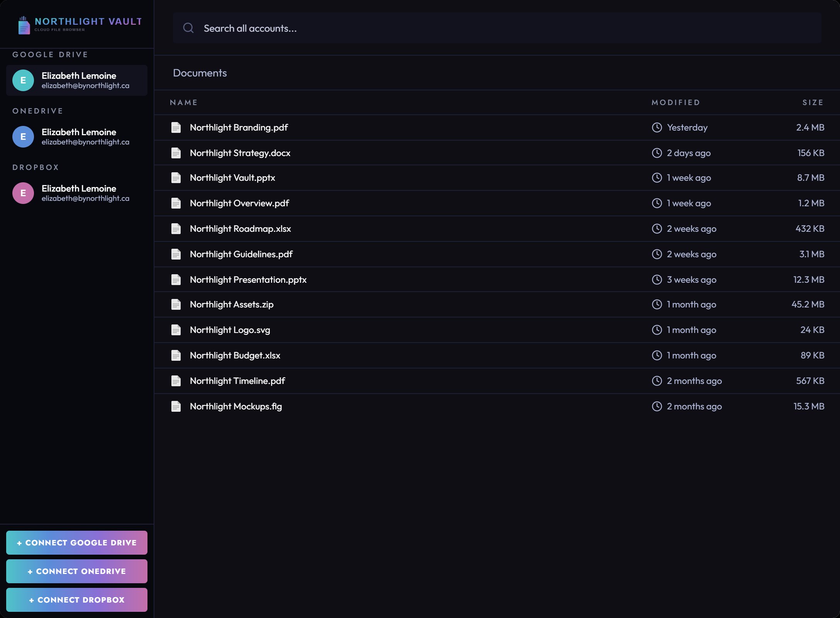
Task: Open Northlight Strategy.docx
Action: [240, 153]
